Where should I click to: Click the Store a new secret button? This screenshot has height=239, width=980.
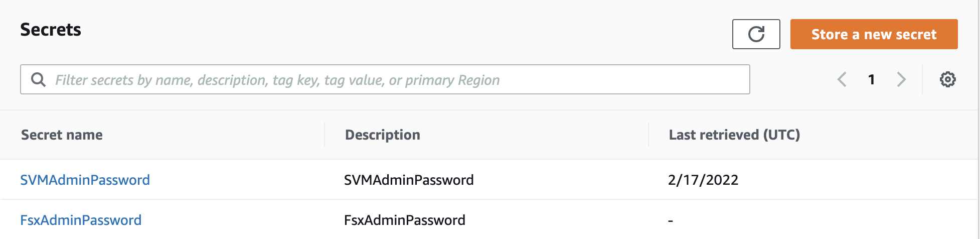[874, 34]
